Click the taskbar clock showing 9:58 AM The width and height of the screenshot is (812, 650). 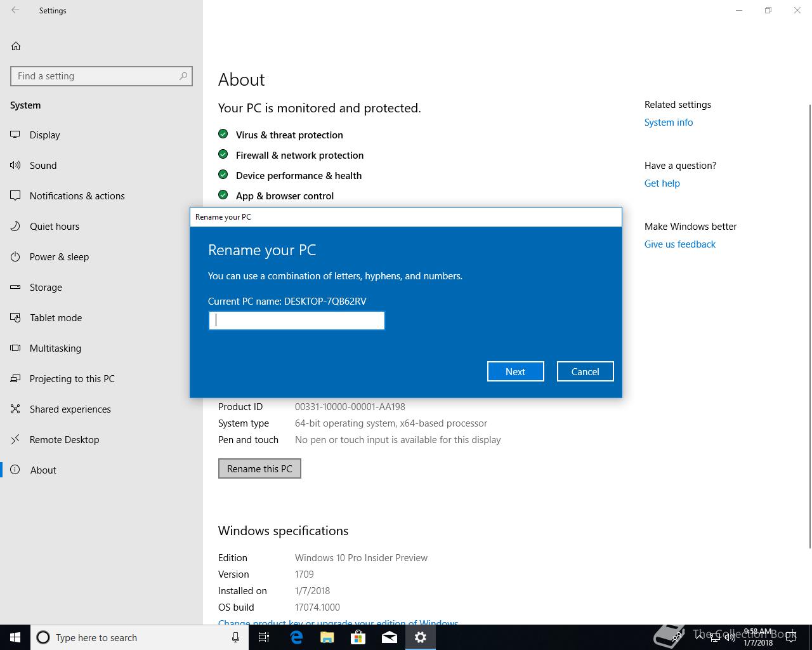758,637
